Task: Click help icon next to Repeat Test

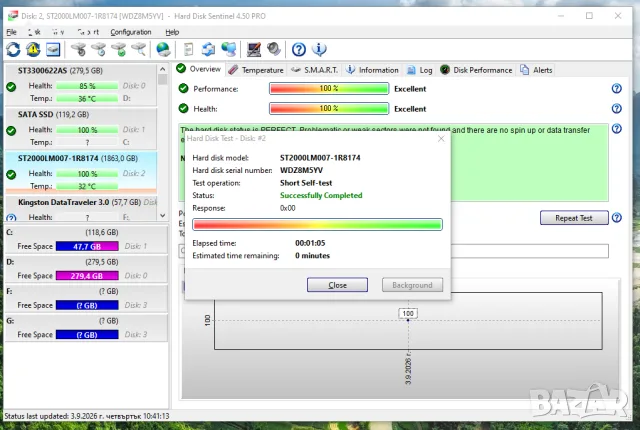Action: click(616, 218)
